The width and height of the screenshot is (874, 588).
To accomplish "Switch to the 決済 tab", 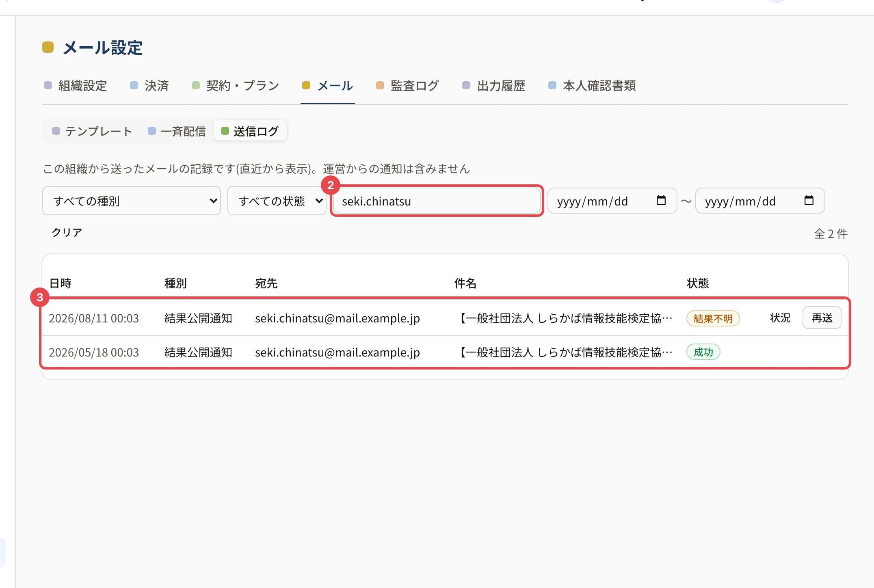I will 149,86.
